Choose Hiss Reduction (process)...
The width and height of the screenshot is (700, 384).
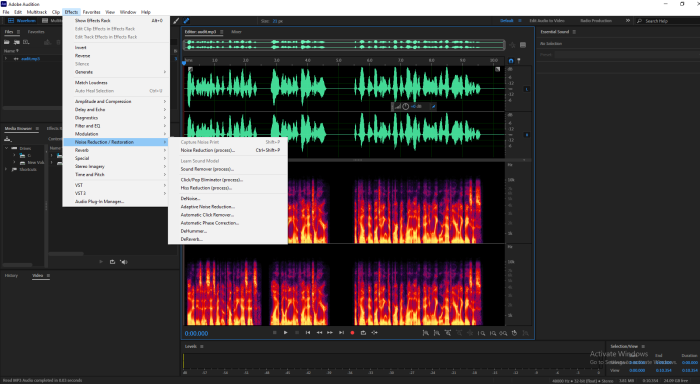pyautogui.click(x=228, y=188)
